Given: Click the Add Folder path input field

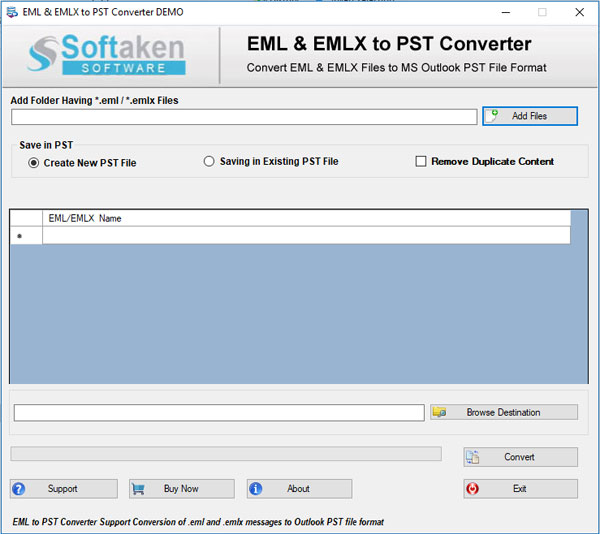Looking at the screenshot, I should 244,117.
